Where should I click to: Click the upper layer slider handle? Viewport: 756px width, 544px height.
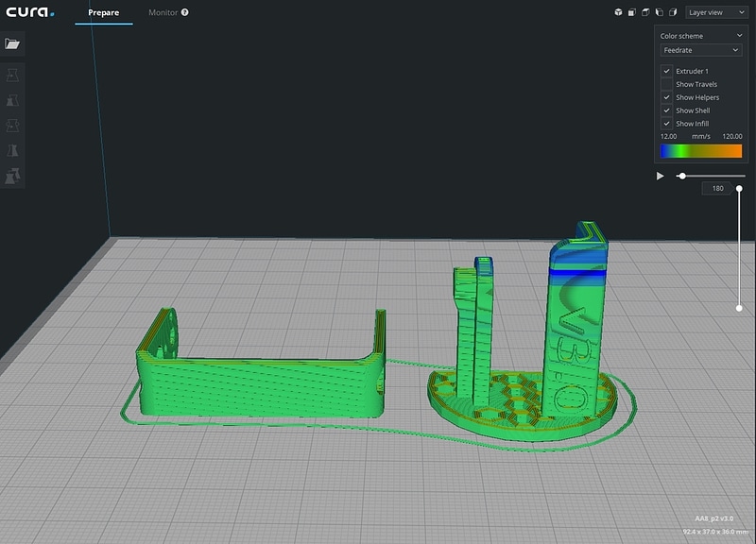coord(739,188)
